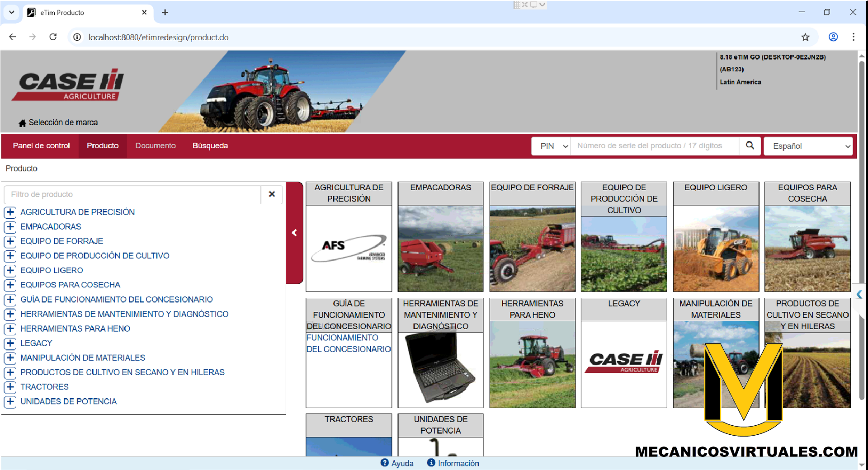Screen dimensions: 868x470
Task: Open the Ayuda help icon in footer
Action: [x=385, y=463]
